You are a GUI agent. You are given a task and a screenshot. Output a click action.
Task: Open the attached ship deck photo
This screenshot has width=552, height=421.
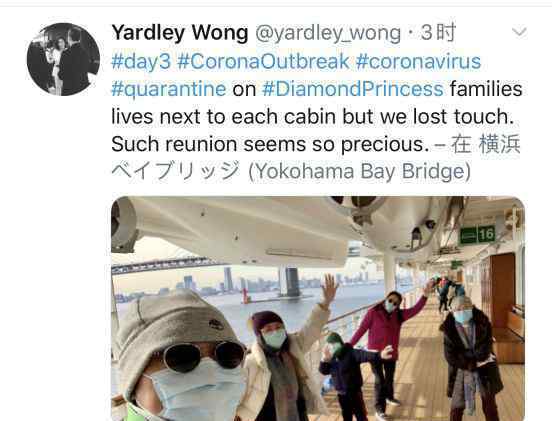tap(318, 308)
